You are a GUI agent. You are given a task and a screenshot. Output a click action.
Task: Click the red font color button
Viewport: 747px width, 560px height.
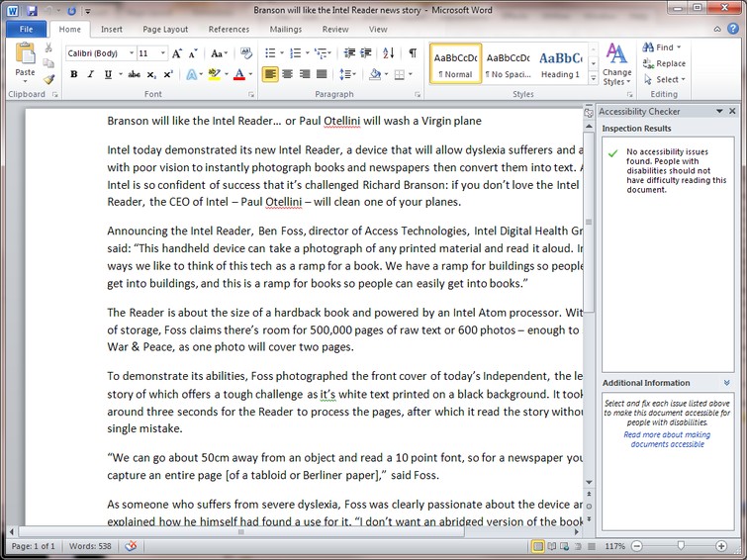[239, 74]
